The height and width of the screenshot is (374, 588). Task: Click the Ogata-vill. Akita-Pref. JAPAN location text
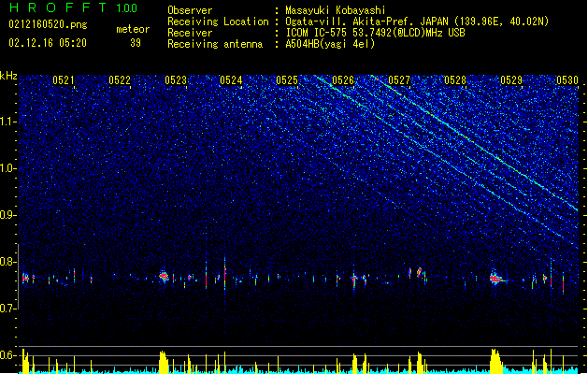coord(417,22)
